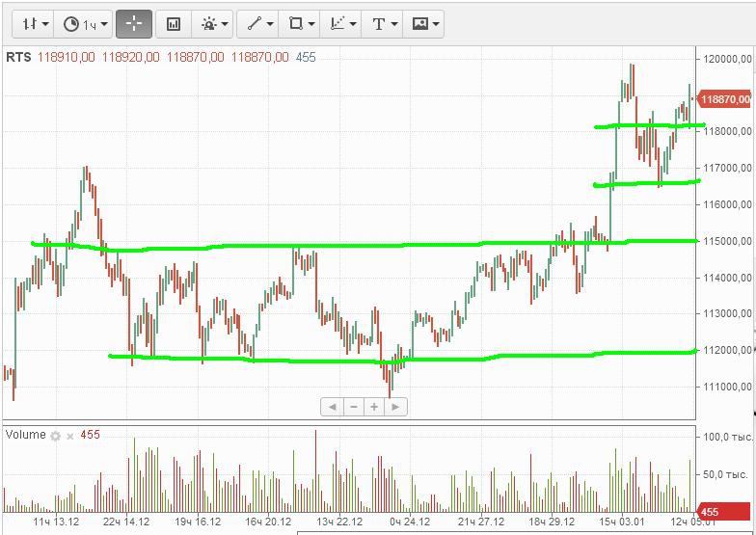The height and width of the screenshot is (535, 756).
Task: Click the 11ч 13.12 time axis label
Action: [56, 522]
